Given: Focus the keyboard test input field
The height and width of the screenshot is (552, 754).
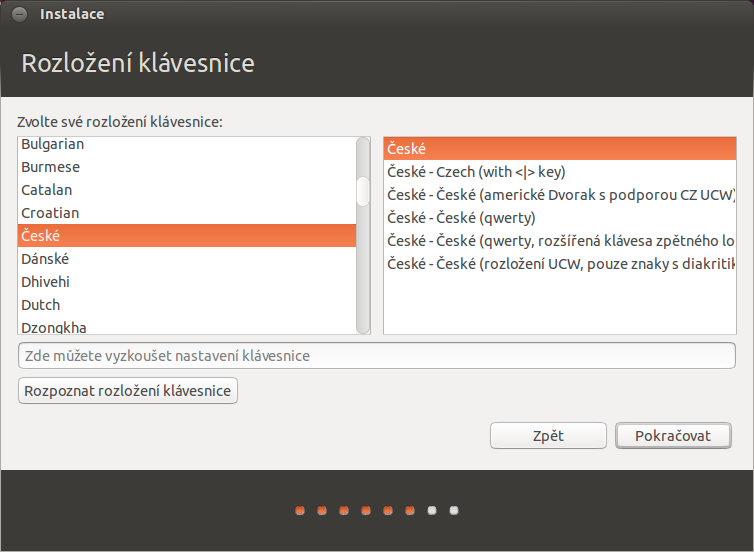Looking at the screenshot, I should (x=377, y=356).
